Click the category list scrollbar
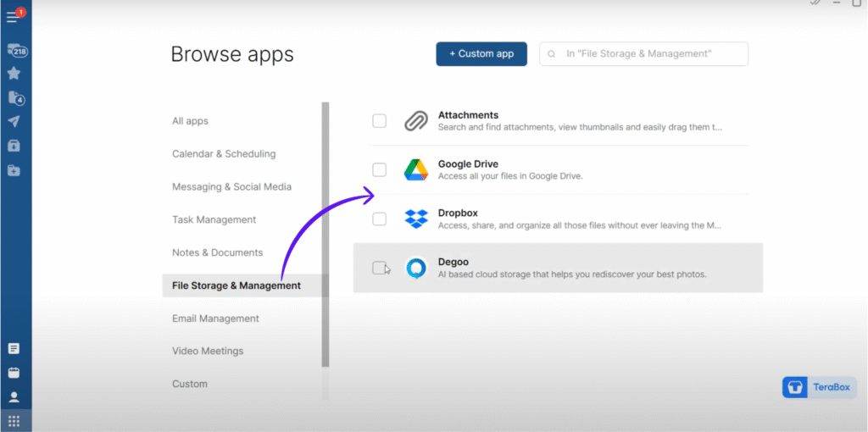Viewport: 868px width, 432px height. (x=325, y=234)
